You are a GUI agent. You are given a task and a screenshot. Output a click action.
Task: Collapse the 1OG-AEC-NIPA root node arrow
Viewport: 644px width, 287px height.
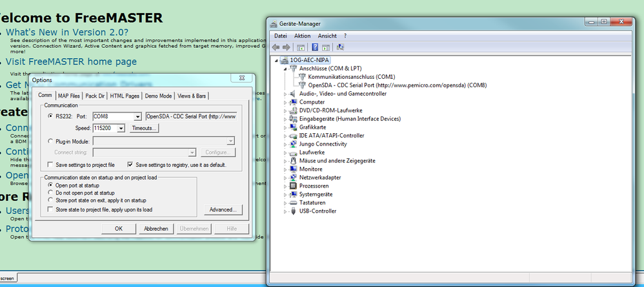point(276,61)
